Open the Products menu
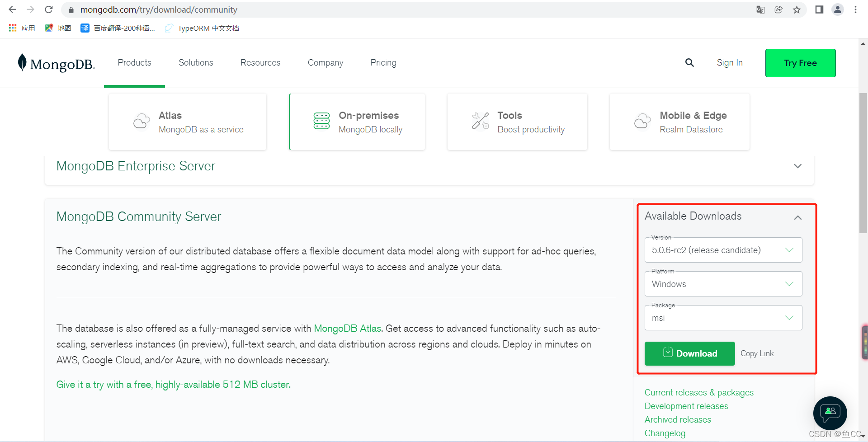This screenshot has height=442, width=868. pos(134,63)
